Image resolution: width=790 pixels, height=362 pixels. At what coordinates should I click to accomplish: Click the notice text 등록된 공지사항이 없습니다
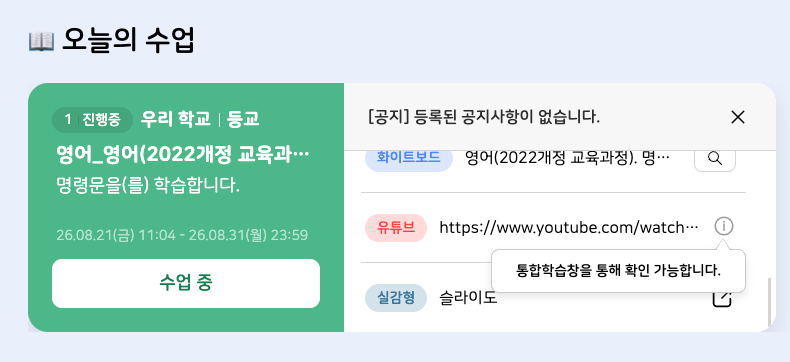(x=507, y=118)
